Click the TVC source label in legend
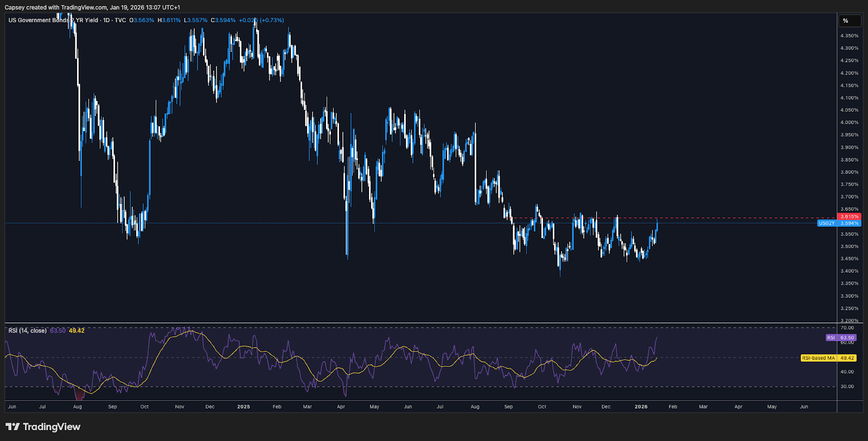 click(120, 20)
